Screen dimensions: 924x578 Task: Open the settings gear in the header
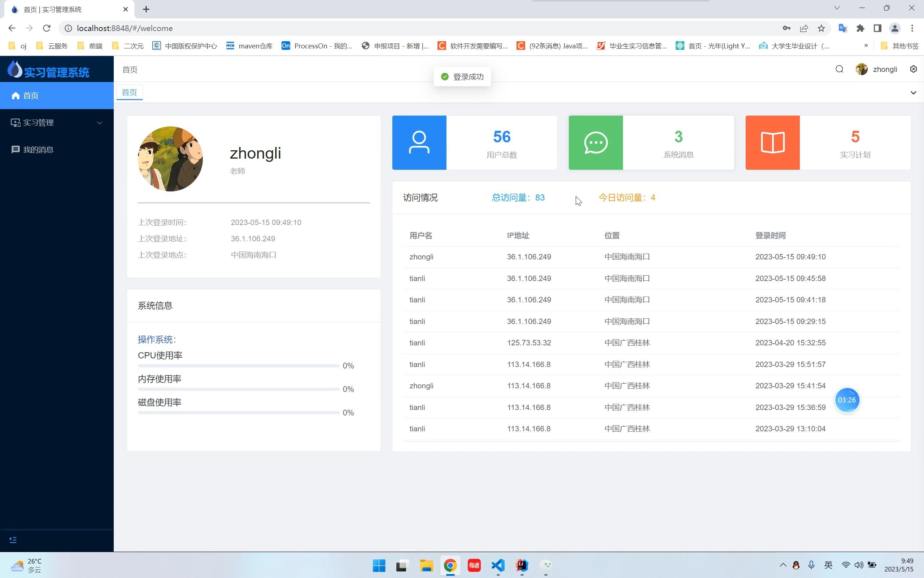913,69
